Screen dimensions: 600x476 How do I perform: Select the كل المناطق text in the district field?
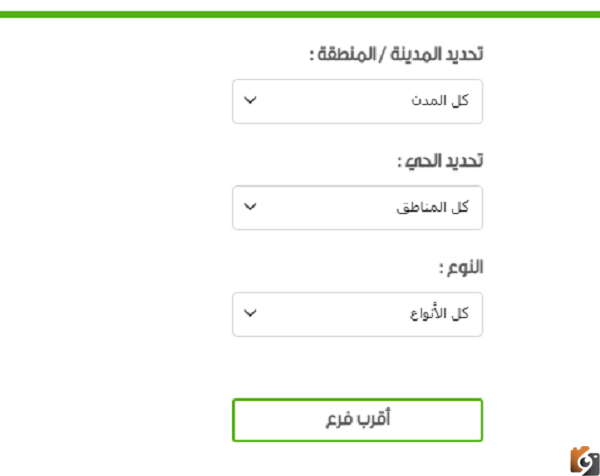(432, 207)
